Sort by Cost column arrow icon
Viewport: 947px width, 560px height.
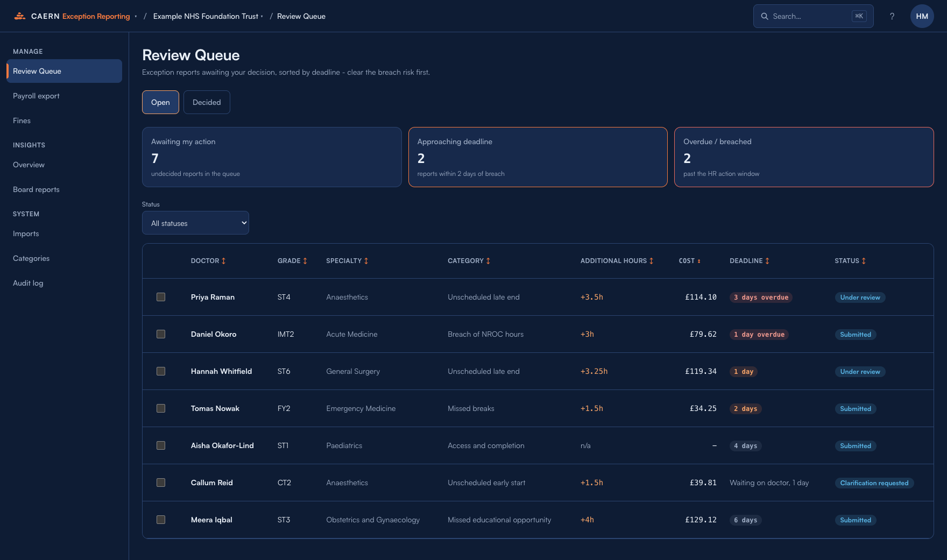(699, 261)
